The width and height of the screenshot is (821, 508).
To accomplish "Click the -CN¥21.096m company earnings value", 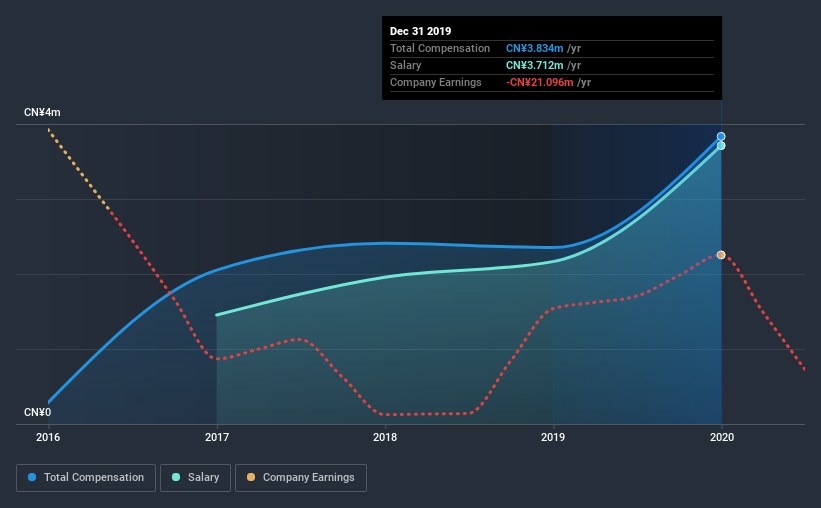I will pyautogui.click(x=539, y=83).
